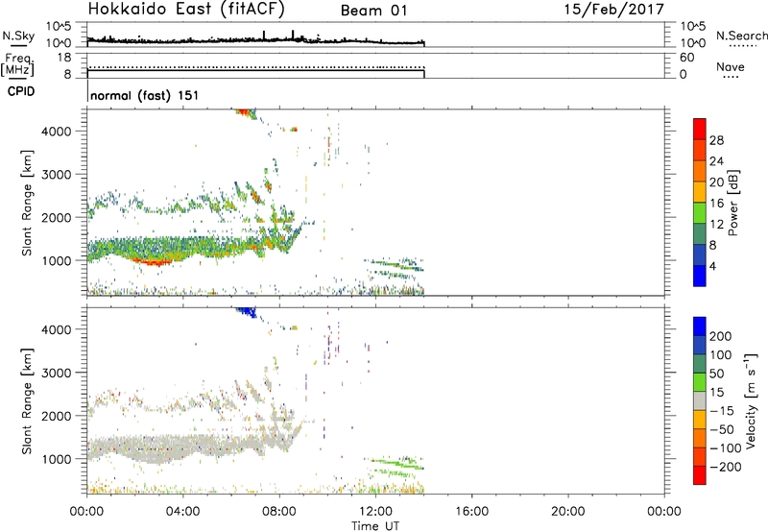Click the date '15/Feb/2017'
The width and height of the screenshot is (768, 532).
tap(613, 10)
